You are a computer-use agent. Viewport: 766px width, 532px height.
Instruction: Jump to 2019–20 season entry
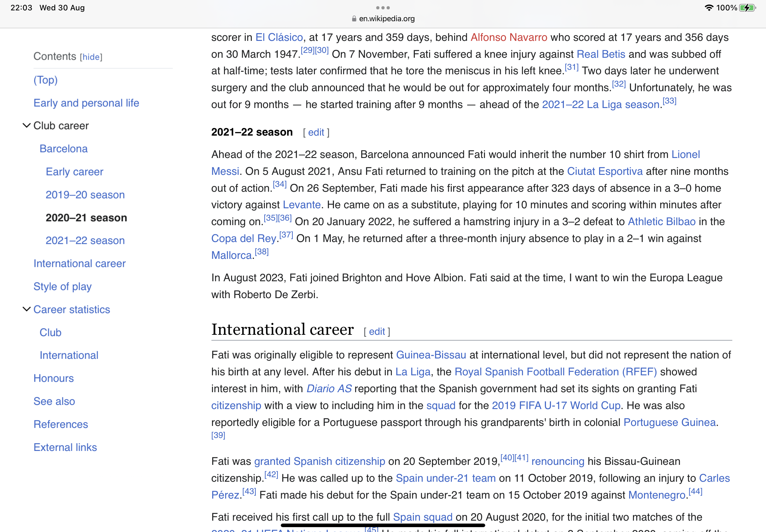[x=85, y=195]
